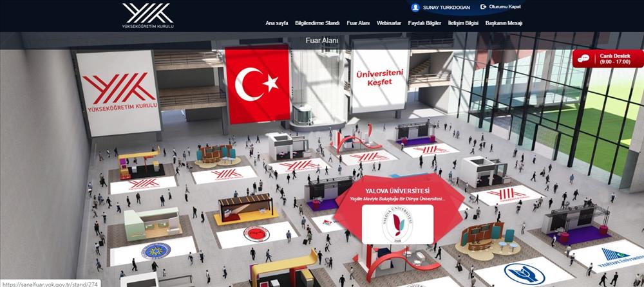Click the Yükseköğretim Kurulu logo in header
The image size is (644, 287).
[x=147, y=15]
